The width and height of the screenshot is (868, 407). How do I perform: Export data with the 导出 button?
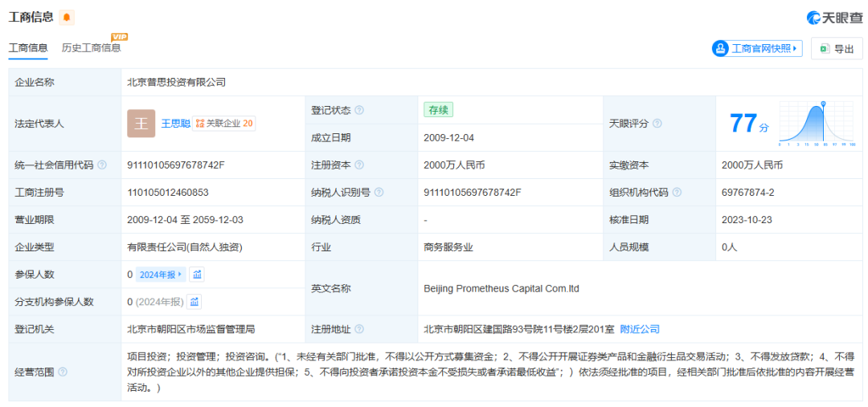[x=837, y=49]
